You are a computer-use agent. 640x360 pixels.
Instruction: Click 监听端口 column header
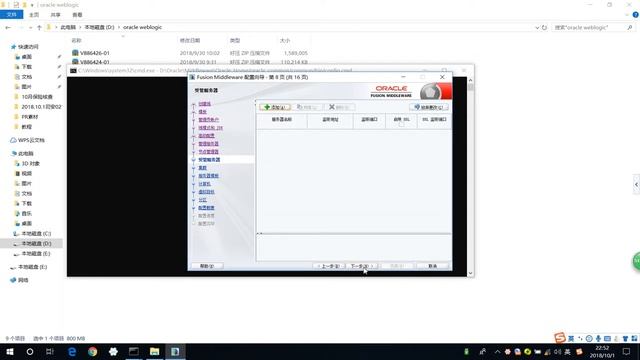coord(369,120)
